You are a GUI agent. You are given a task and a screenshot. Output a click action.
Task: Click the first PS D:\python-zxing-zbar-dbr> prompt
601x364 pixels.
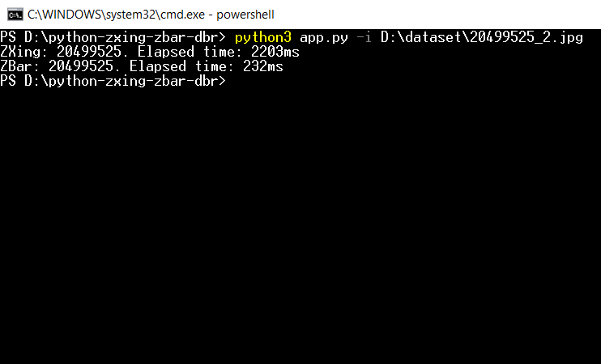coord(113,37)
